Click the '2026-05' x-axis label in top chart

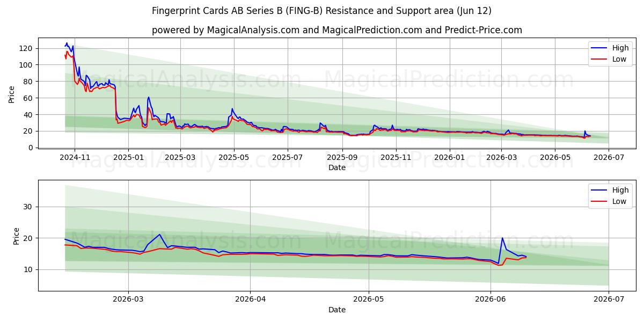(555, 158)
